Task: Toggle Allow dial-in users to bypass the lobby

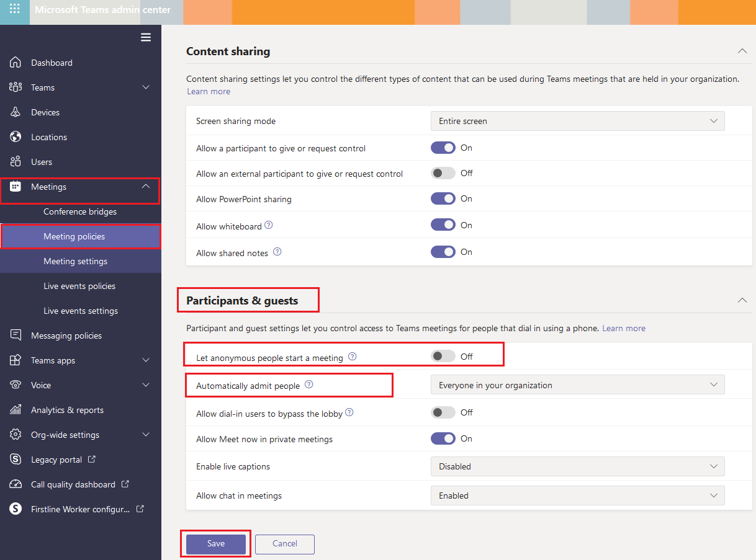Action: coord(443,412)
